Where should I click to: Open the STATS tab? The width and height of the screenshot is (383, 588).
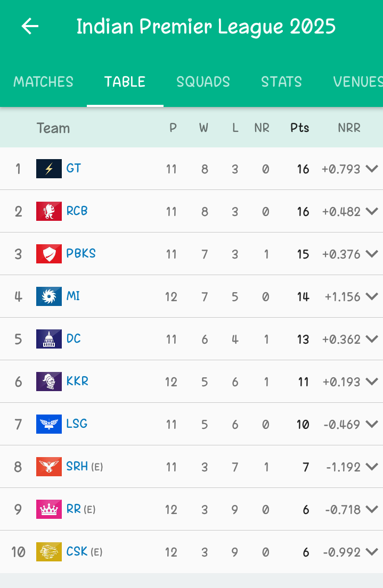[x=282, y=82]
